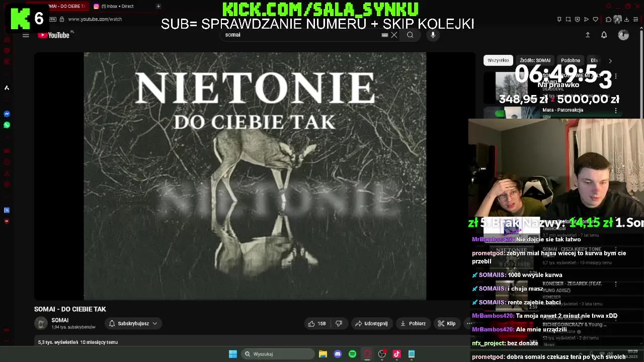Open browser downloads icon
Image resolution: width=644 pixels, height=362 pixels.
tap(627, 19)
